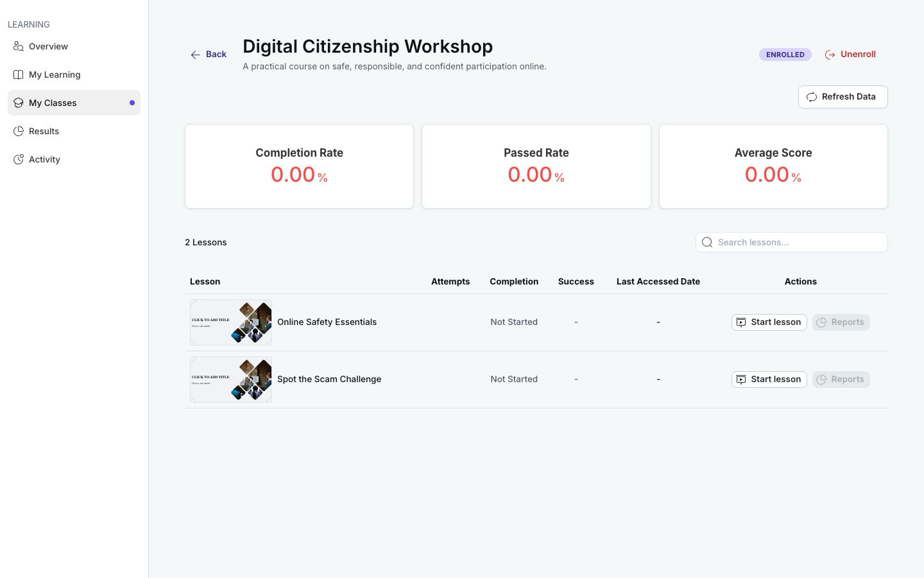Click the Actions column header
Screen dimensions: 924x578
tap(801, 281)
